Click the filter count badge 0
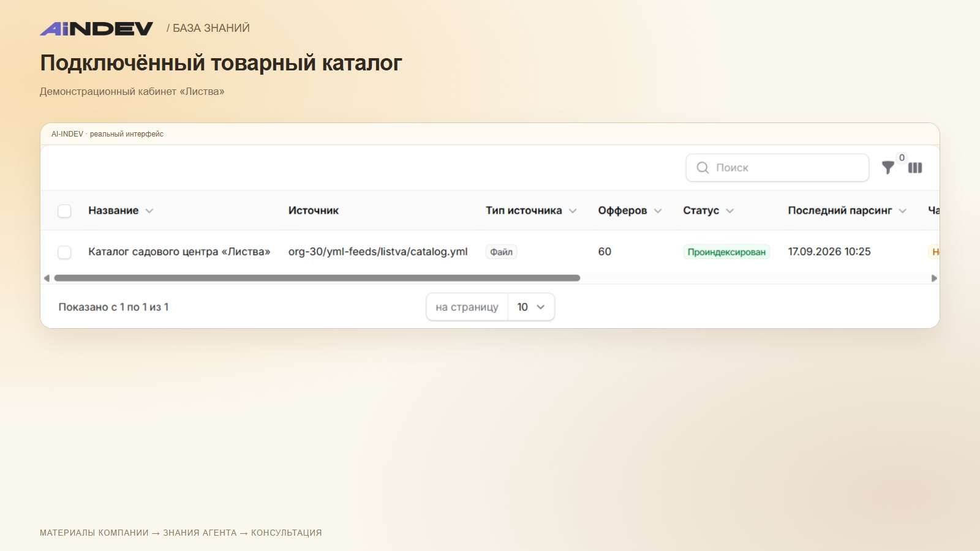The width and height of the screenshot is (980, 551). tap(902, 158)
